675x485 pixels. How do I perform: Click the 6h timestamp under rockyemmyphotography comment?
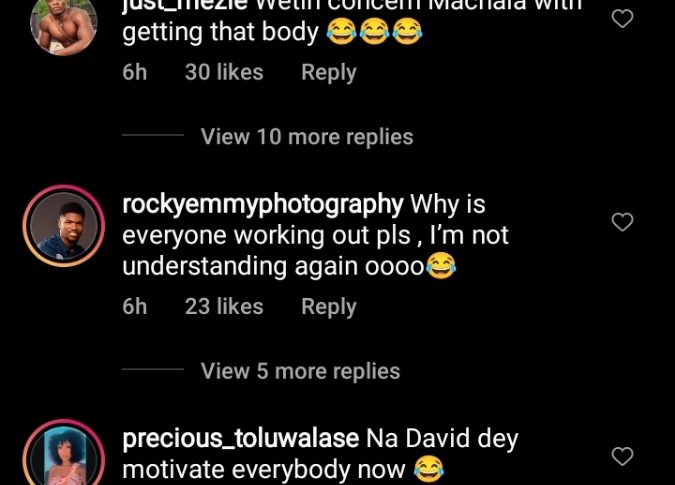(x=135, y=307)
